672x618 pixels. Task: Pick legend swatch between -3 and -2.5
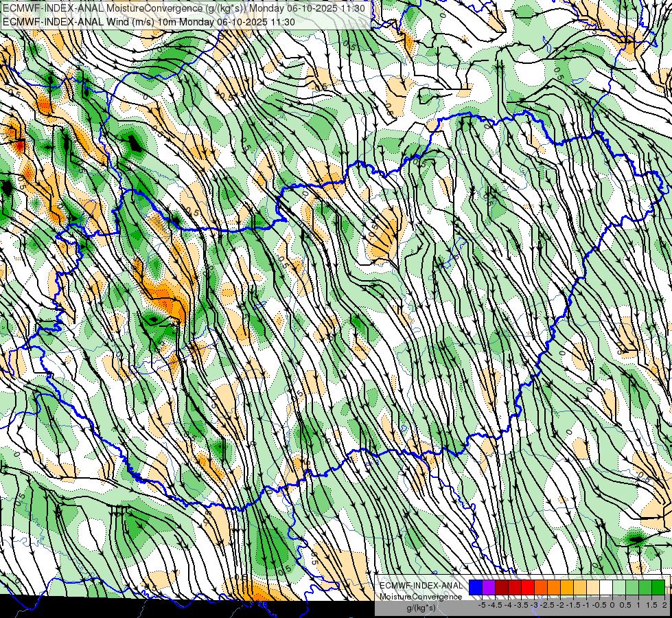tap(541, 588)
